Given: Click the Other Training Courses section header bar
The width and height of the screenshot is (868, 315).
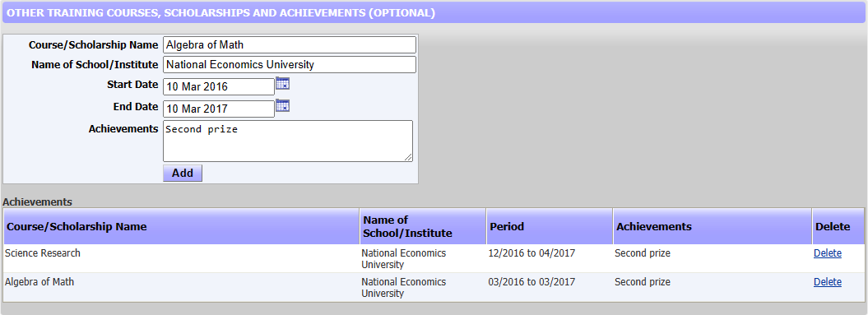Looking at the screenshot, I should coord(434,13).
